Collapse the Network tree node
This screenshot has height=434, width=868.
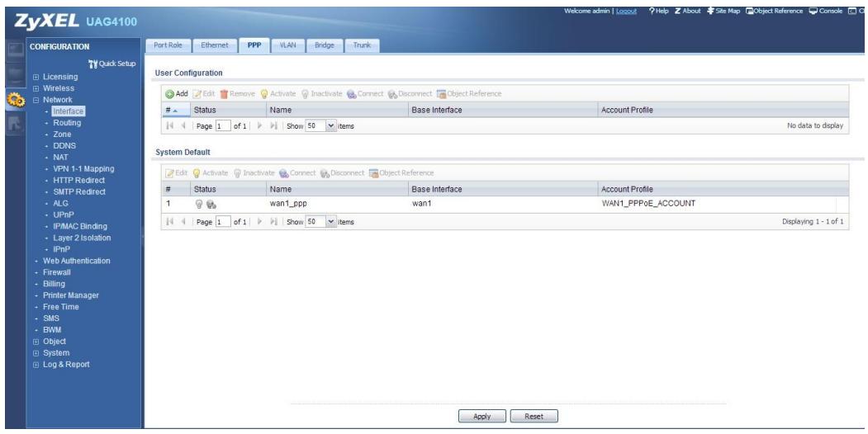[36, 101]
